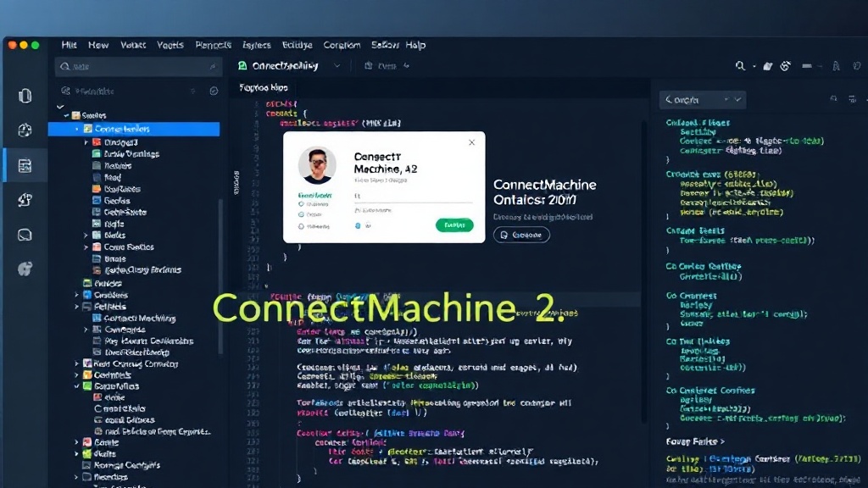Select the highlighted activity bar icon with blue indicator

tap(25, 165)
